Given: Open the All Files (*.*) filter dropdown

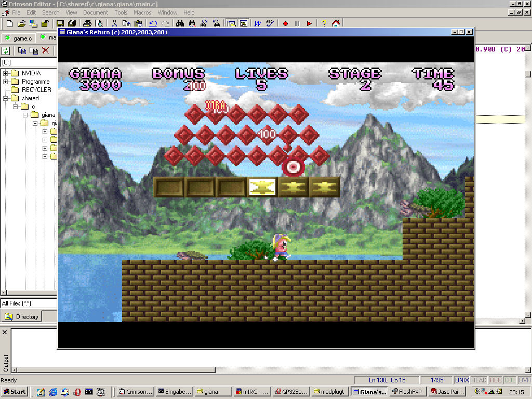Looking at the screenshot, I should (x=29, y=303).
